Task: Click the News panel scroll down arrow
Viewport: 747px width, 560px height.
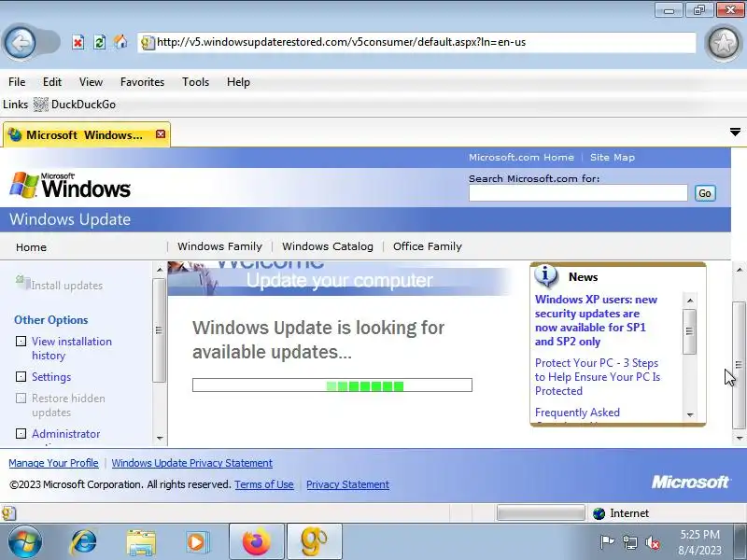Action: (x=690, y=415)
